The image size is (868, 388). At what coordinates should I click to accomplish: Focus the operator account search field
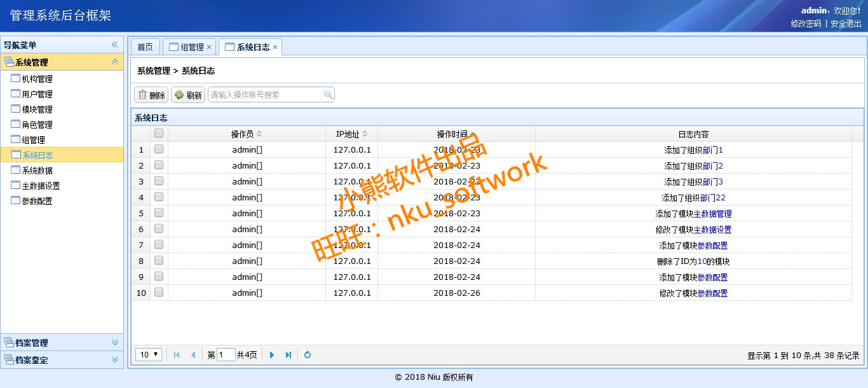266,95
